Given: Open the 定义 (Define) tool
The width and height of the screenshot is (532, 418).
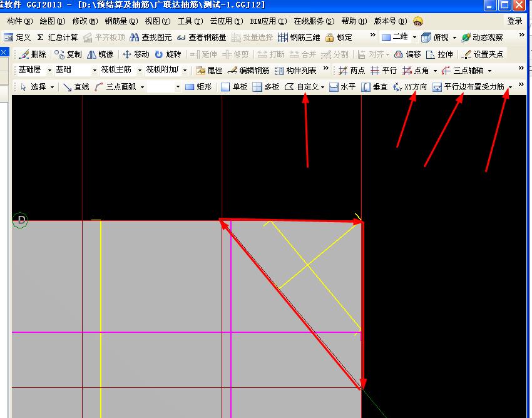Looking at the screenshot, I should (17, 38).
